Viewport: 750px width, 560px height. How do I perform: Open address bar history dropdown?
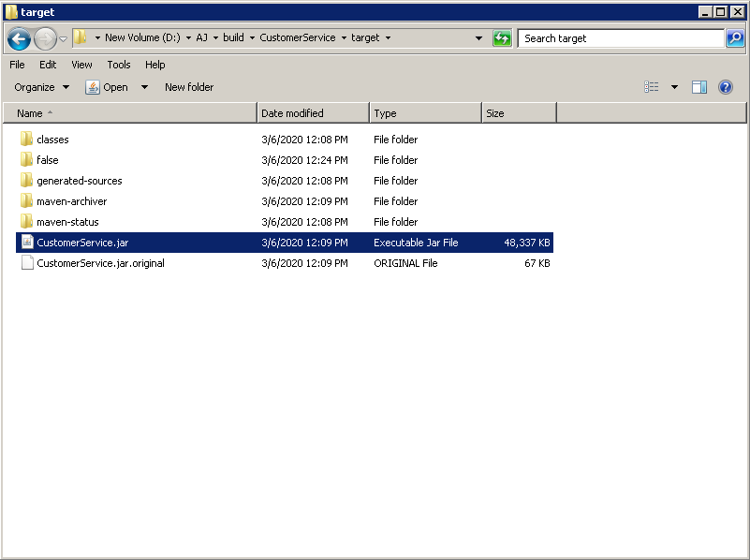pyautogui.click(x=478, y=38)
